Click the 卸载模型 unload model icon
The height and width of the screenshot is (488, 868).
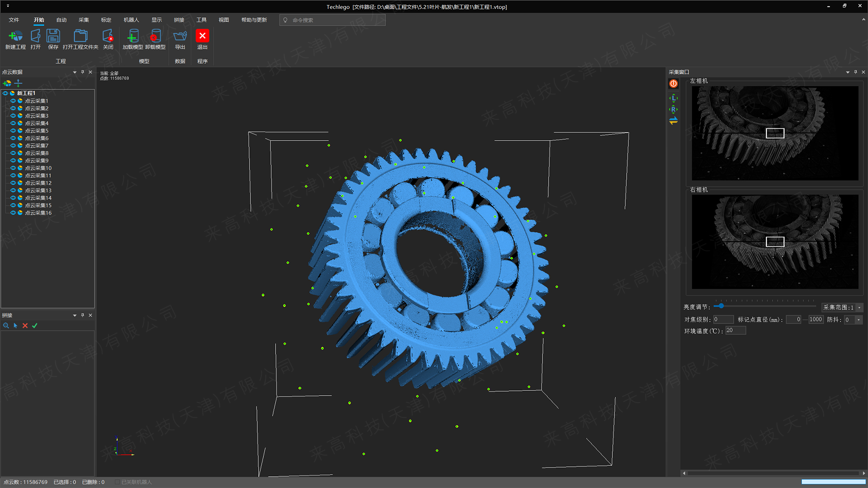coord(155,36)
